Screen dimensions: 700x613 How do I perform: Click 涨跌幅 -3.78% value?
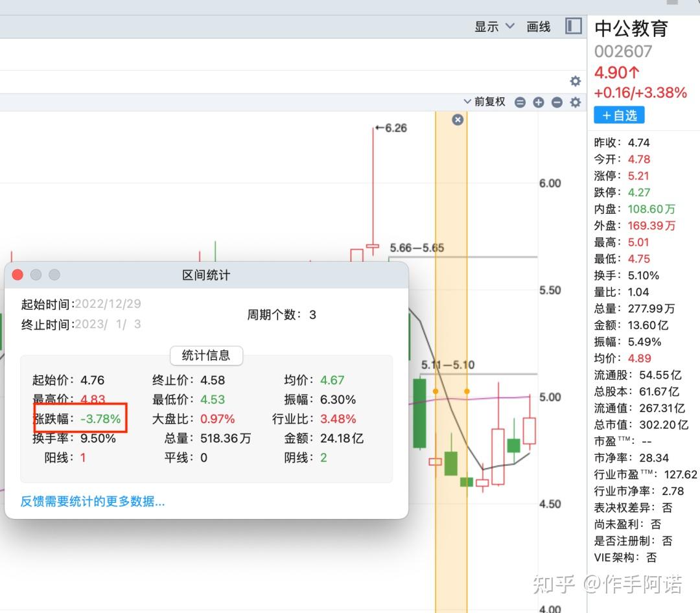pos(100,419)
